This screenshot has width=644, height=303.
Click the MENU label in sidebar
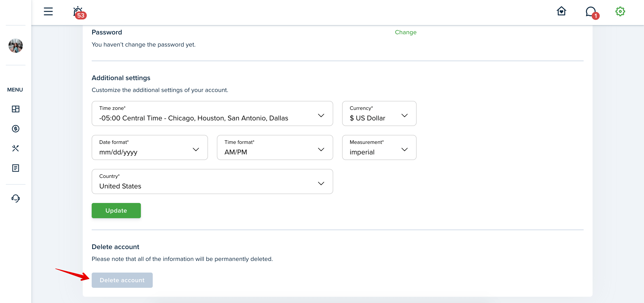click(x=15, y=90)
